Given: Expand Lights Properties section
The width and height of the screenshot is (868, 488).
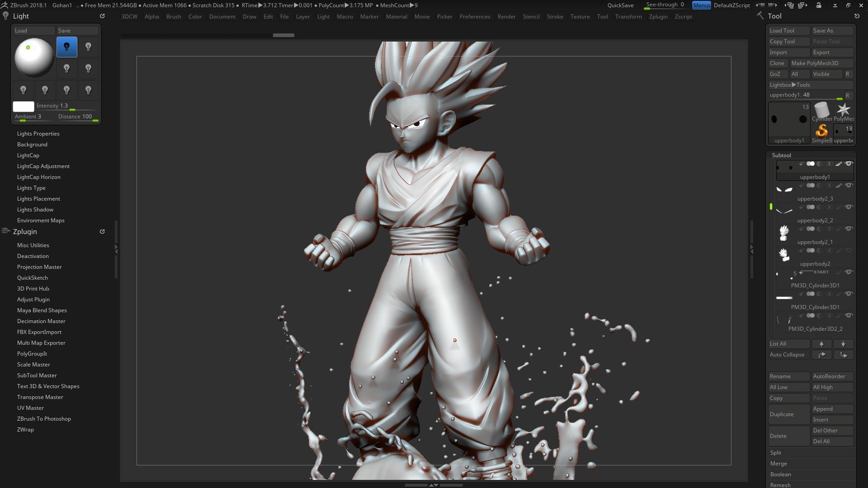Looking at the screenshot, I should (38, 134).
